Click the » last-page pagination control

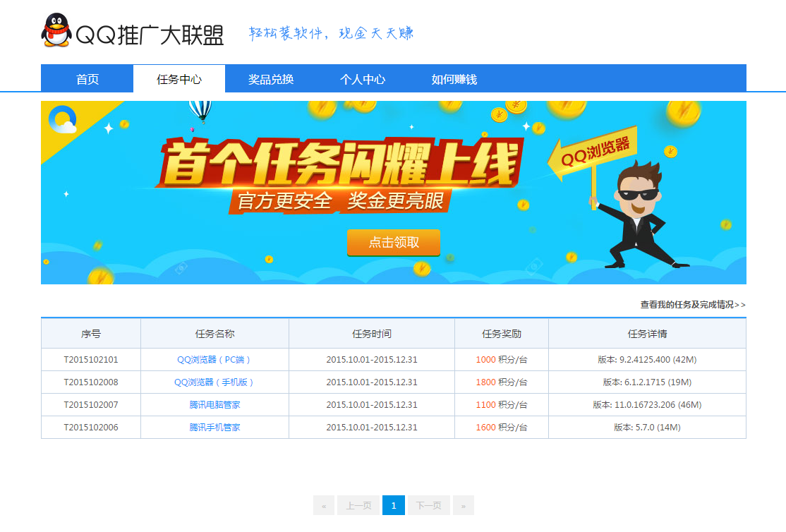[463, 505]
